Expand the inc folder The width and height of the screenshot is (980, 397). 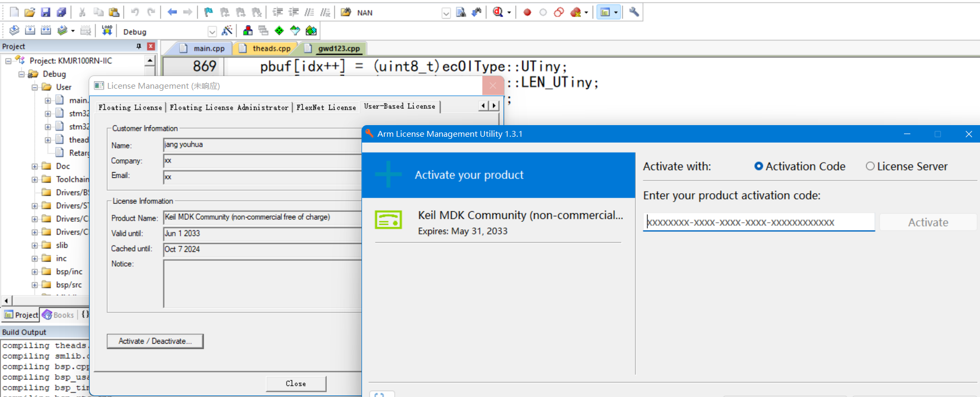coord(34,259)
